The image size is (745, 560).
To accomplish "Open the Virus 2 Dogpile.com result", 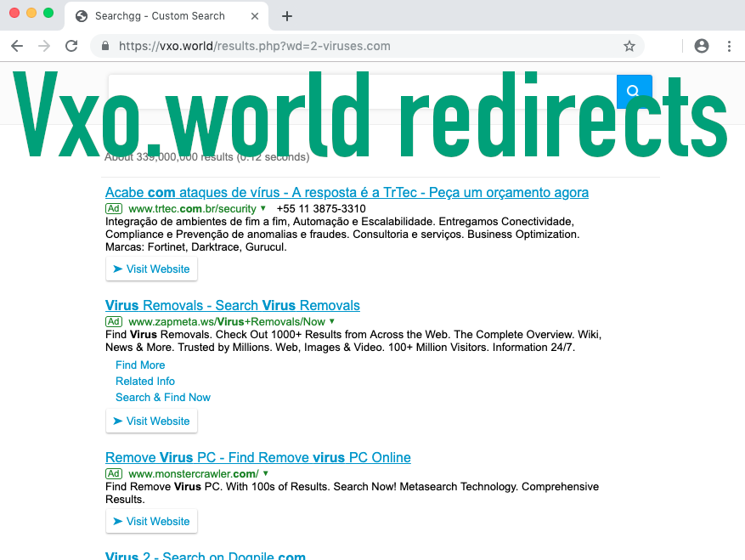I will (x=205, y=556).
